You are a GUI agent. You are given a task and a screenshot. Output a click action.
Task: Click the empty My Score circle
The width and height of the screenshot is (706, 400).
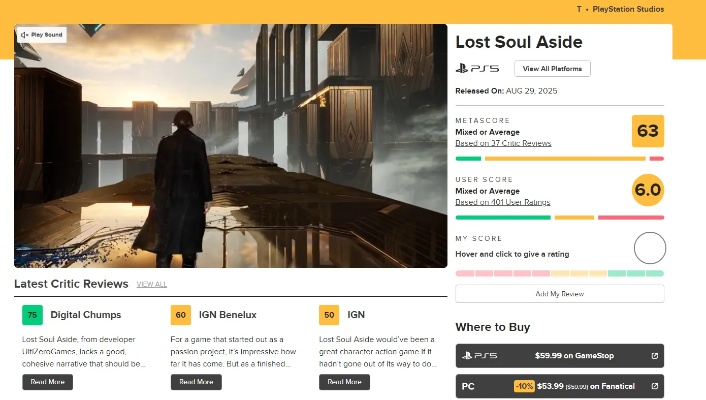649,247
